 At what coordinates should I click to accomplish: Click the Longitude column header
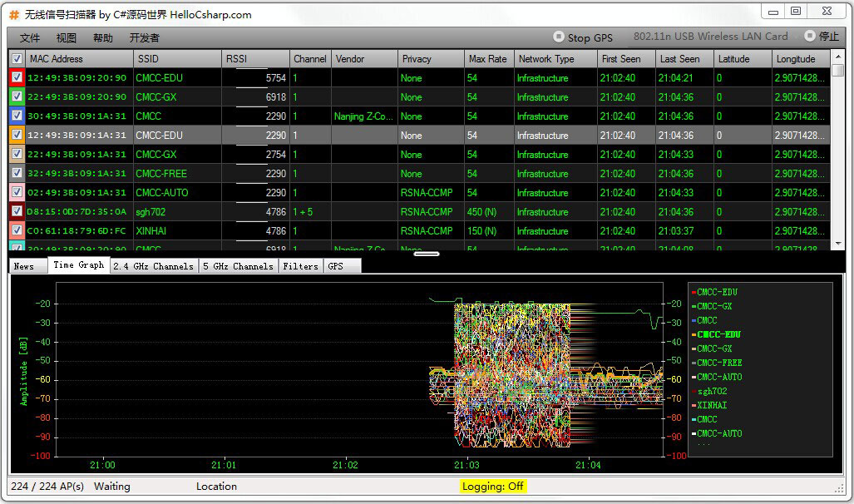click(801, 59)
